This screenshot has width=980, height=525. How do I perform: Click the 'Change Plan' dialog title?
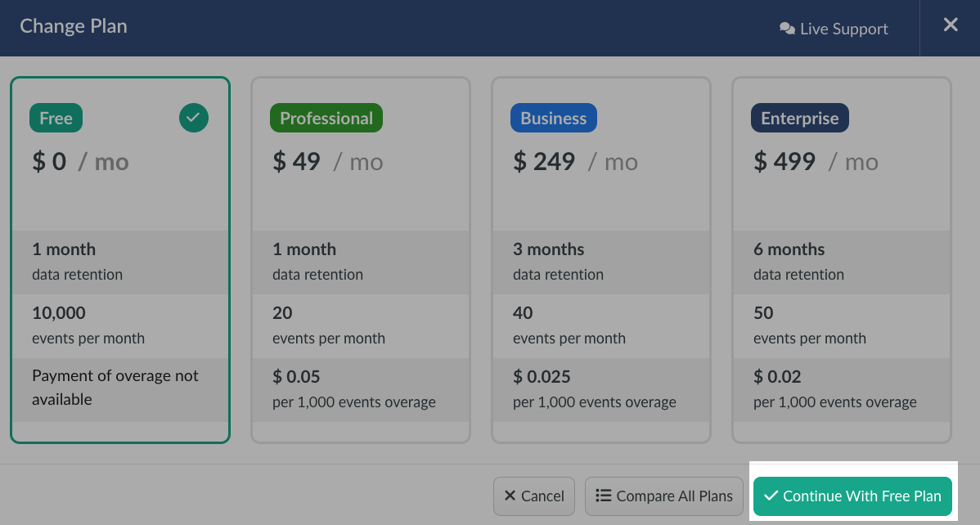pos(74,26)
